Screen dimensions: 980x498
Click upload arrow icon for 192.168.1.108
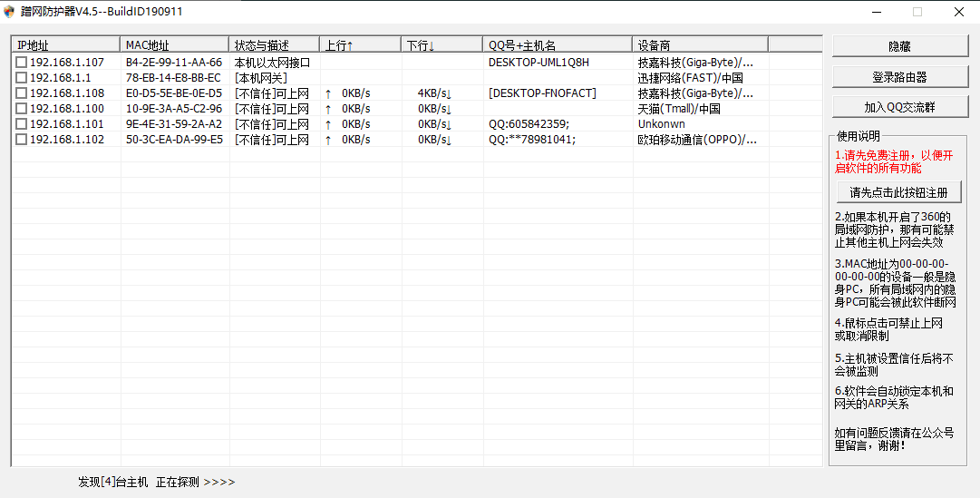tap(328, 93)
